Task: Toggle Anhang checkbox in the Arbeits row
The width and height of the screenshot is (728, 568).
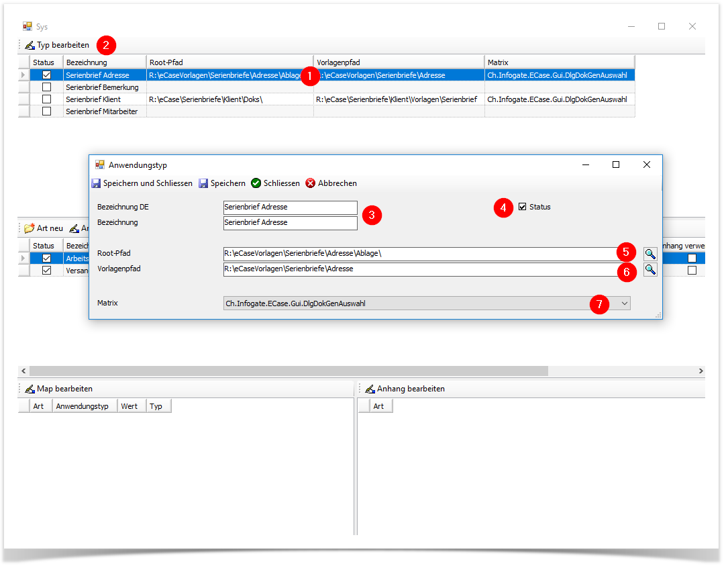Action: [692, 258]
